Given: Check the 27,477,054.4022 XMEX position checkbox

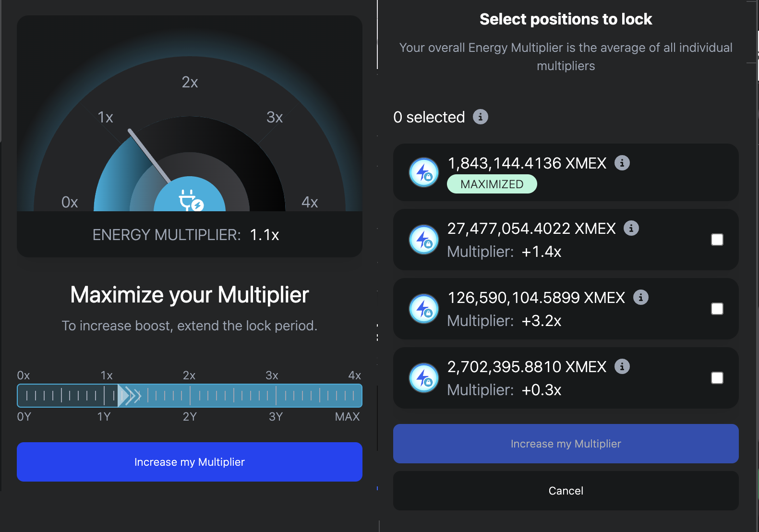Looking at the screenshot, I should click(x=717, y=240).
